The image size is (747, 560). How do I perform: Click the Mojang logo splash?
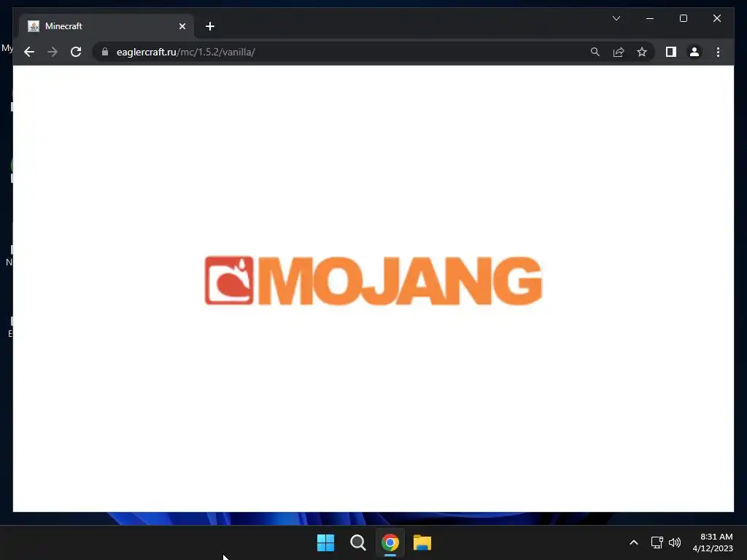click(x=373, y=281)
